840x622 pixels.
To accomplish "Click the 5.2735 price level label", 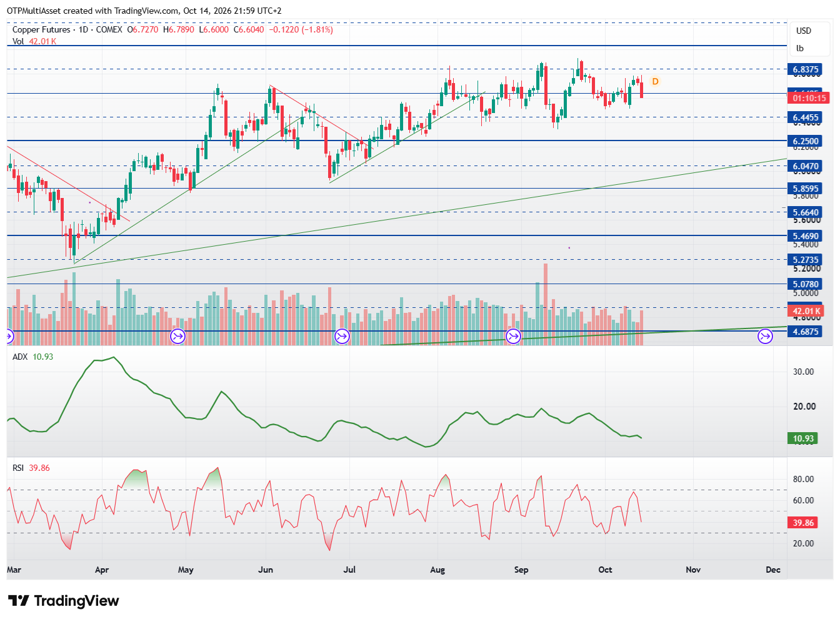I will click(805, 260).
